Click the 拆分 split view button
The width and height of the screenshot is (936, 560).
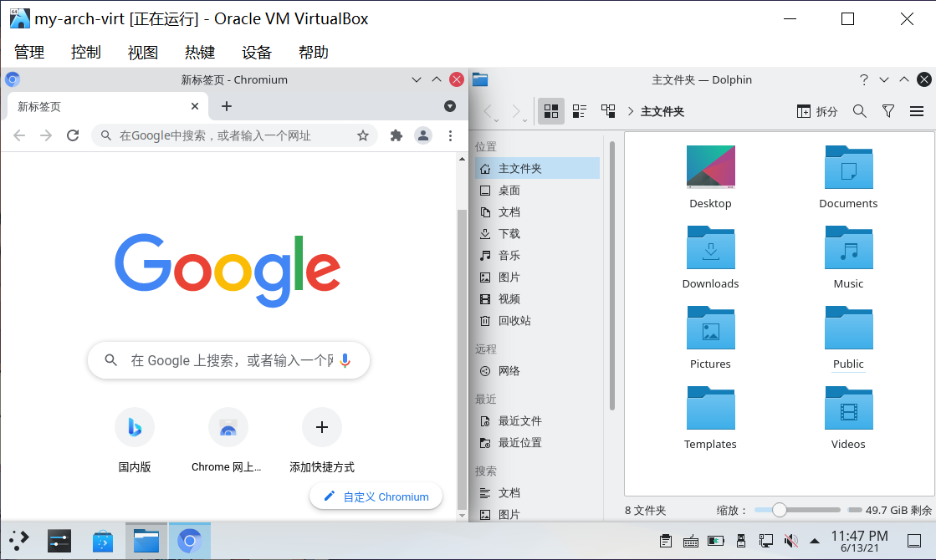[816, 111]
